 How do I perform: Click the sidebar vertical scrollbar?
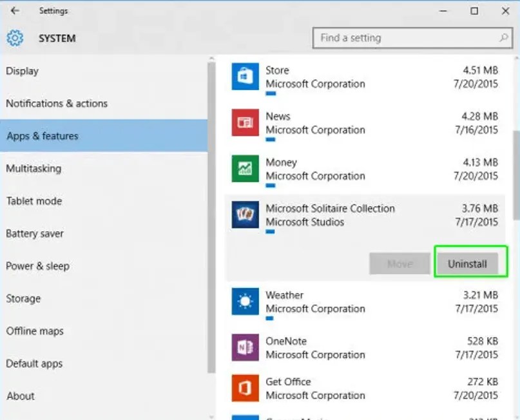pyautogui.click(x=211, y=218)
